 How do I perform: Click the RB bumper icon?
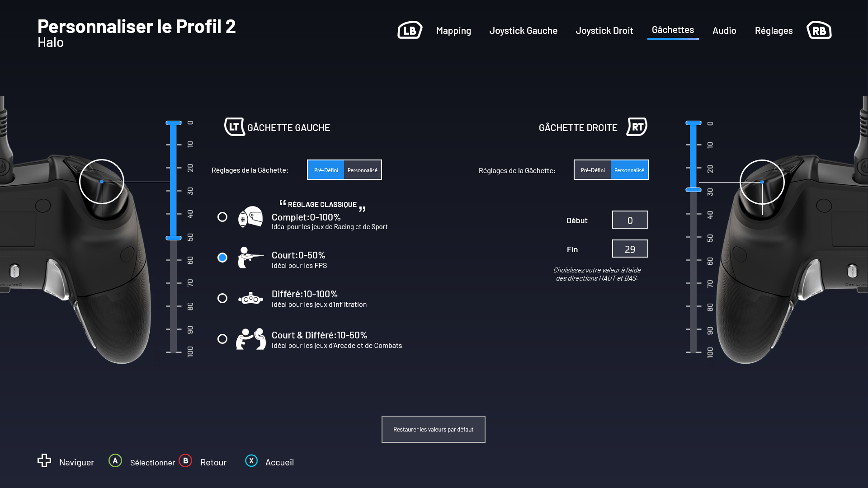pyautogui.click(x=819, y=30)
